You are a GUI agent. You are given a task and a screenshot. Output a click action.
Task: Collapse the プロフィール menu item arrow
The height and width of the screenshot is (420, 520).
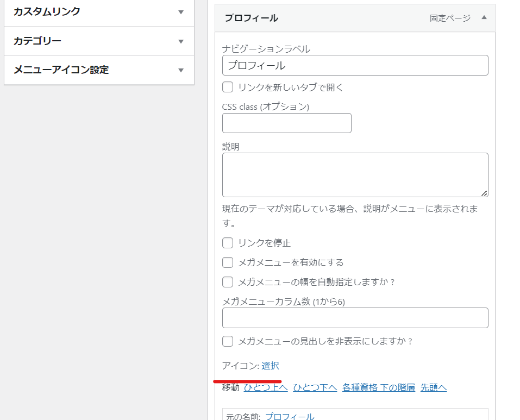pyautogui.click(x=484, y=17)
